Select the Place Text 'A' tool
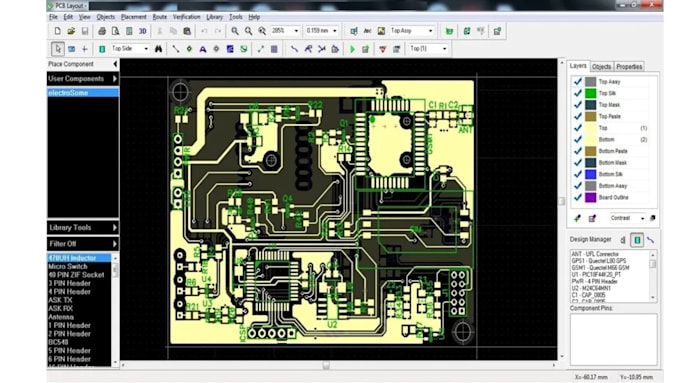Viewport: 680px width, 383px height. [x=203, y=49]
